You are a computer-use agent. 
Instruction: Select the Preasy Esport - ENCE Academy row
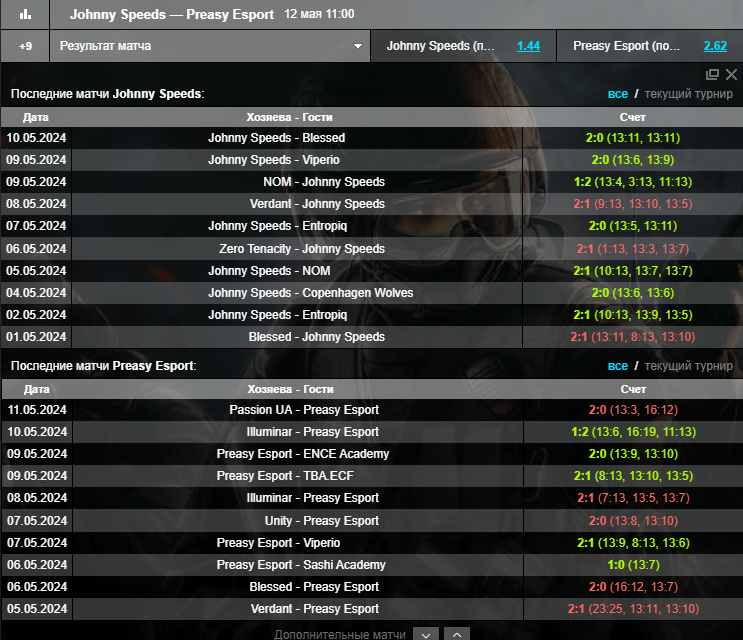point(372,454)
